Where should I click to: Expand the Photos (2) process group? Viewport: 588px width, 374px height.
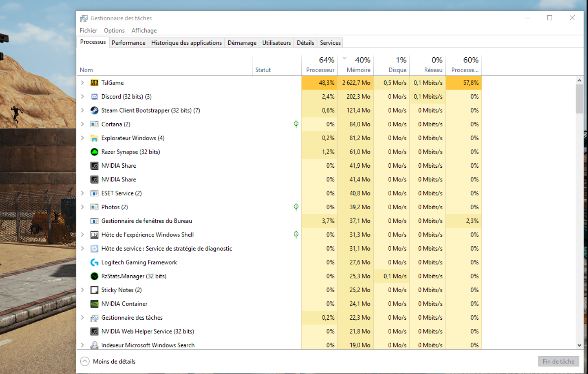[x=82, y=207]
